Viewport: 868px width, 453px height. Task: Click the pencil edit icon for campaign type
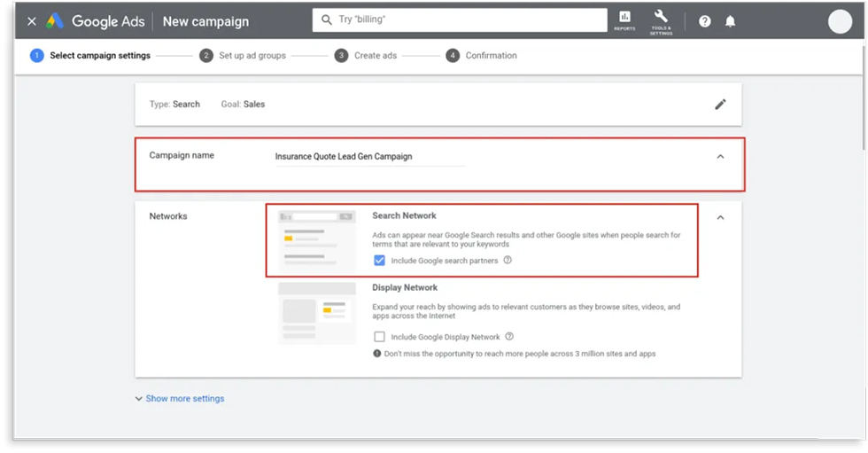720,104
